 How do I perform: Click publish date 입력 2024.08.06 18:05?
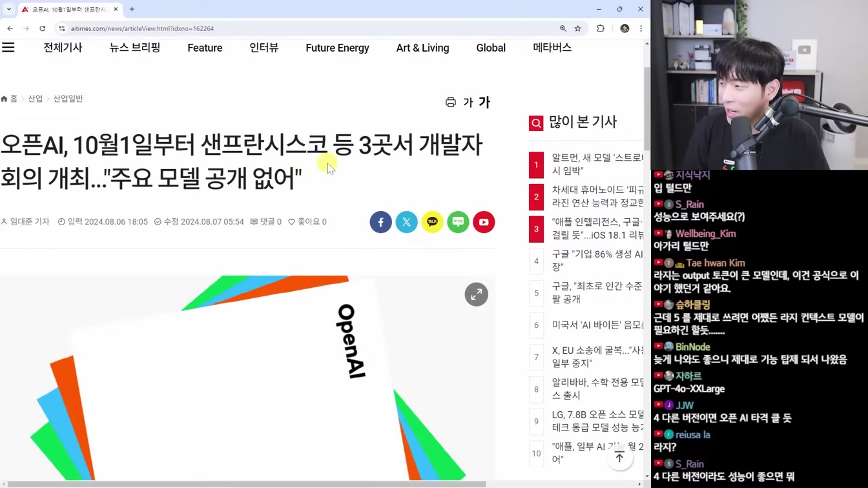(103, 221)
